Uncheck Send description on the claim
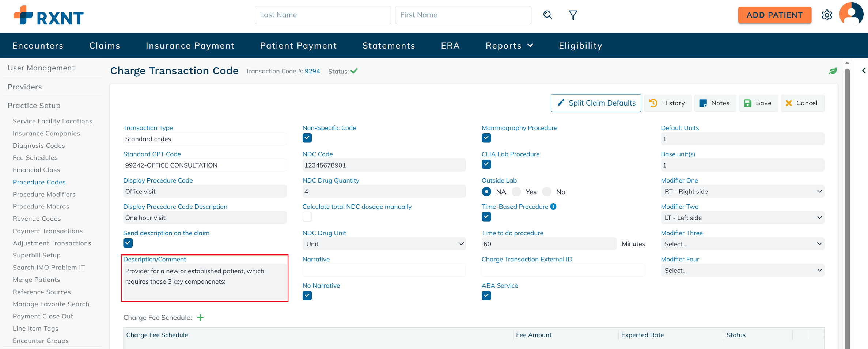Screen dimensions: 868x349 click(x=128, y=243)
